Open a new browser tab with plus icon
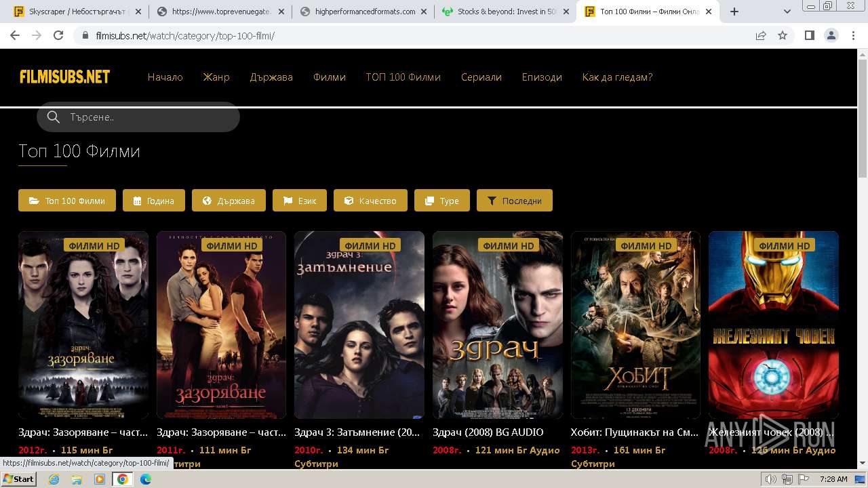The height and width of the screenshot is (488, 868). point(734,12)
